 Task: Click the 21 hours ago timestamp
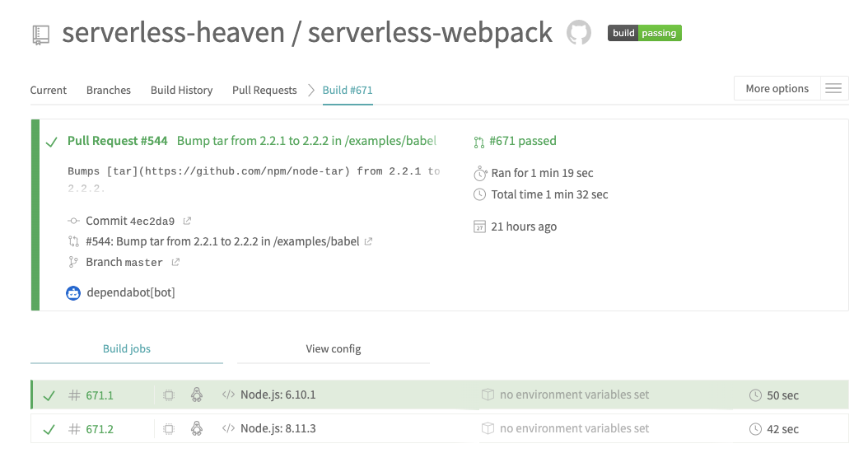[x=524, y=226]
